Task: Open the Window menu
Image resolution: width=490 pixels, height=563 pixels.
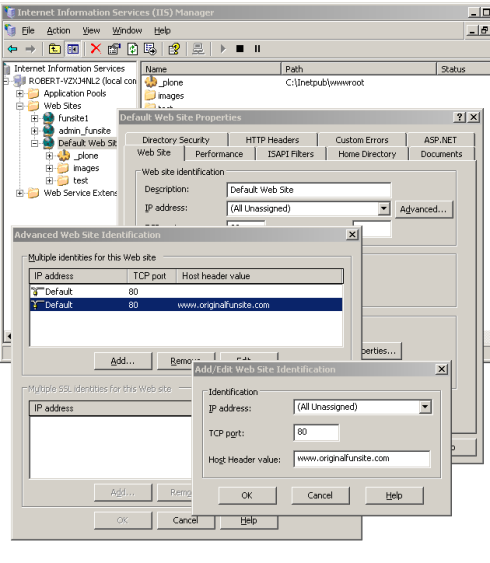Action: point(127,31)
